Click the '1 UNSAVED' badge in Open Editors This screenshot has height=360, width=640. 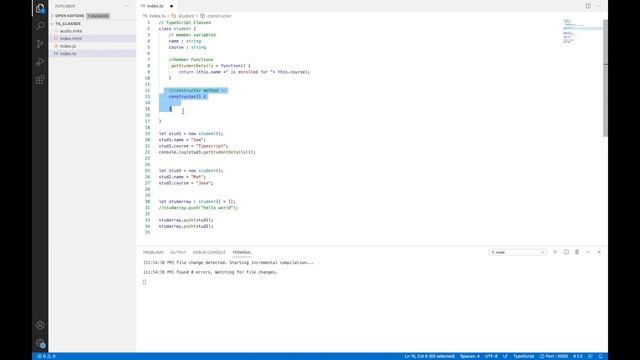coord(98,16)
